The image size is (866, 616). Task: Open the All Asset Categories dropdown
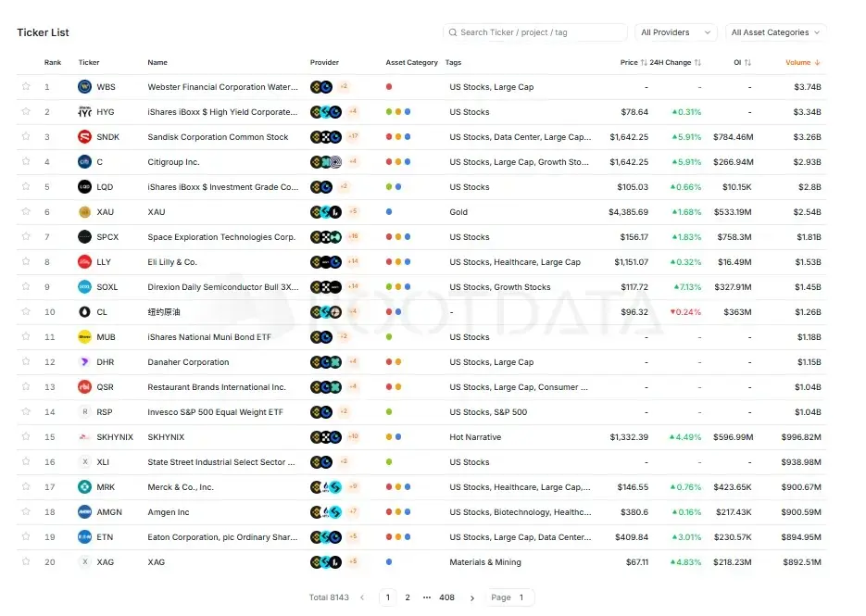point(775,32)
